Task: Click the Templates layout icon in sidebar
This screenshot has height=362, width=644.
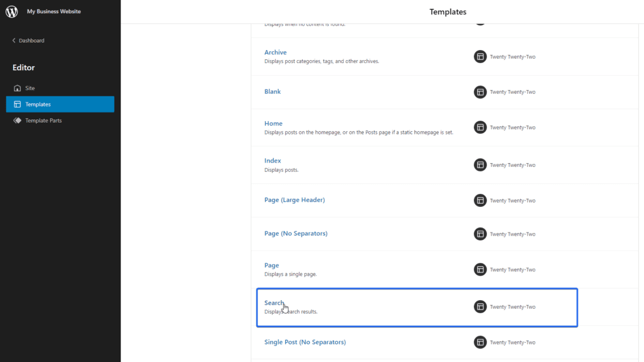Action: (18, 104)
